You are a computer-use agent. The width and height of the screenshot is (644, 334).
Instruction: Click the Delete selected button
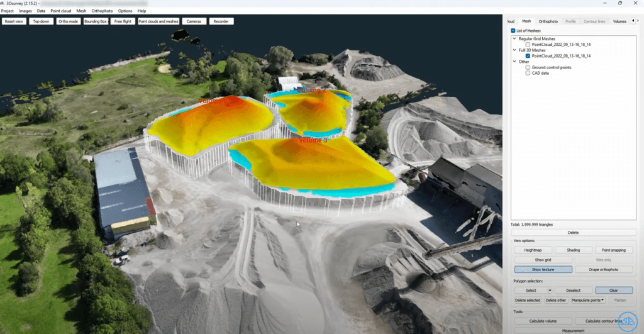(x=528, y=300)
